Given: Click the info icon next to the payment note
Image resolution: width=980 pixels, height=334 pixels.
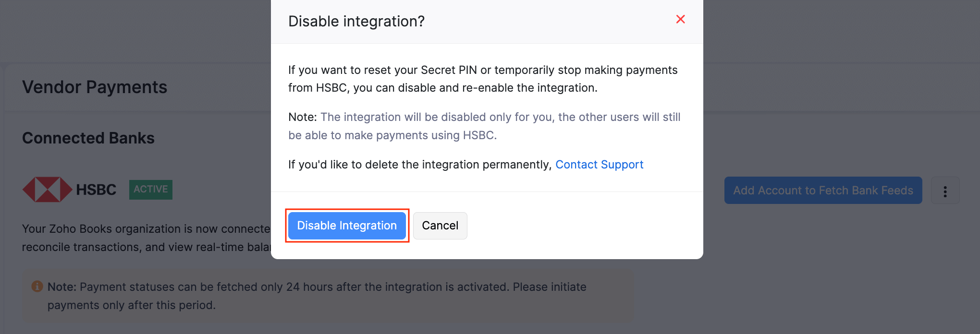Looking at the screenshot, I should [37, 286].
